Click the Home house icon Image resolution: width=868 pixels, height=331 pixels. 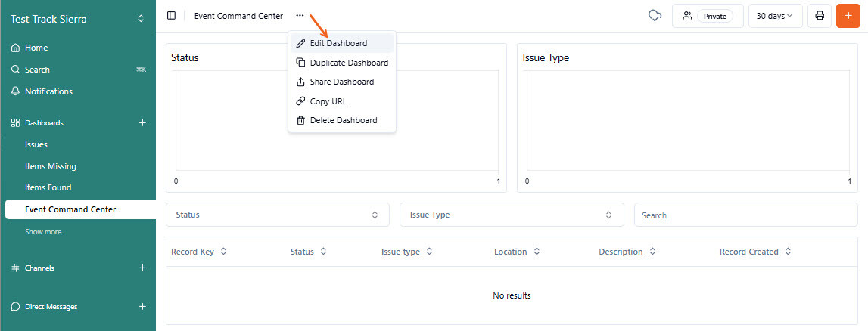(x=15, y=48)
